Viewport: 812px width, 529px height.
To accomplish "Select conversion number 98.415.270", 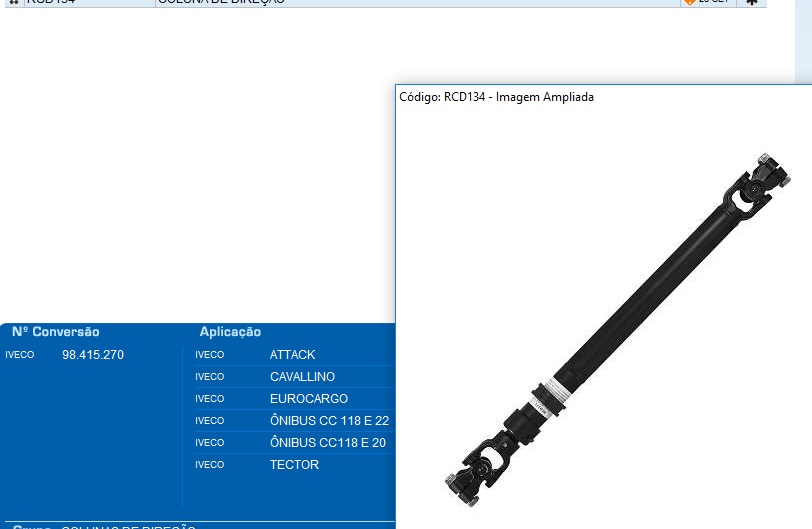I will (93, 355).
